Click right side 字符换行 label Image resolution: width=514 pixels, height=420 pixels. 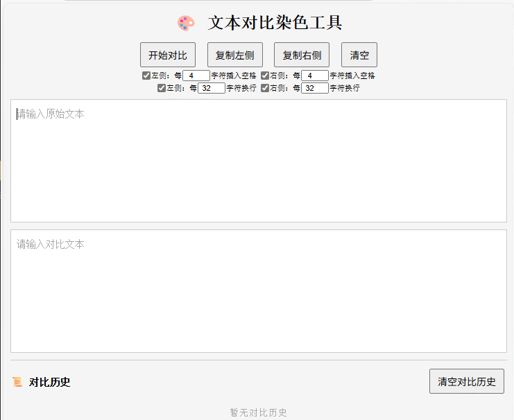(345, 88)
